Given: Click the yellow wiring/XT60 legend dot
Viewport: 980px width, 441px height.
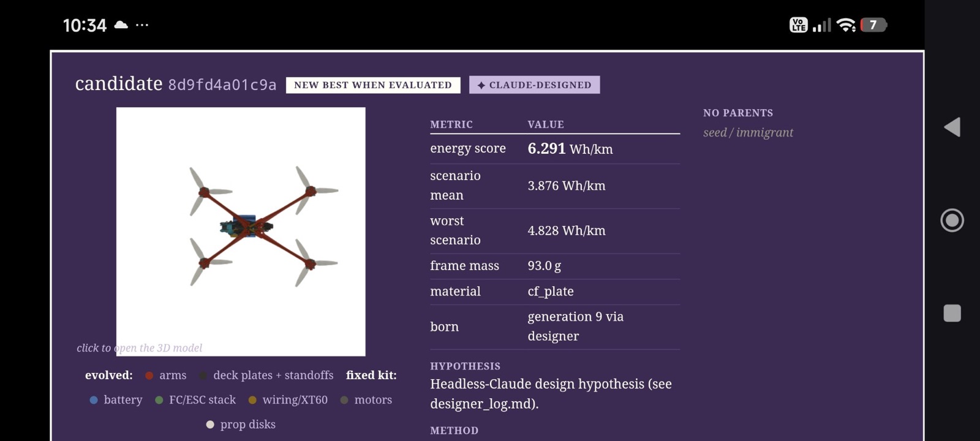Looking at the screenshot, I should pos(252,400).
